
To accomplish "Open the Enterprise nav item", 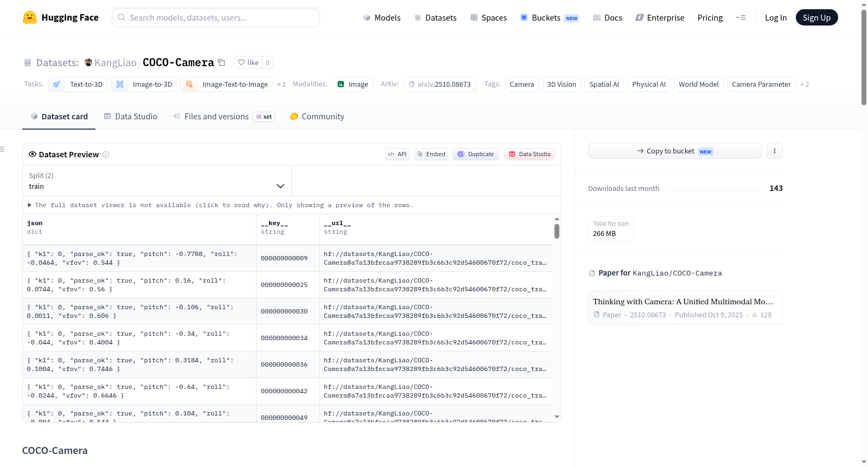I will point(660,17).
